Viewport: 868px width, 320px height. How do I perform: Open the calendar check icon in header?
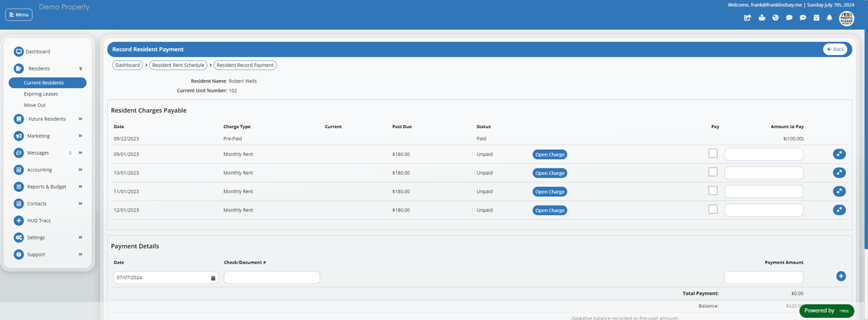pyautogui.click(x=816, y=18)
